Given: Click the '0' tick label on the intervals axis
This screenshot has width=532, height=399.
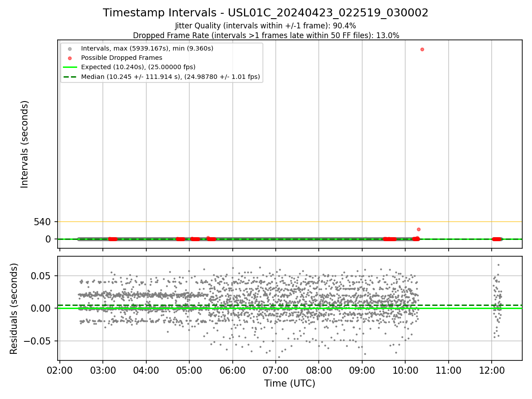Looking at the screenshot, I should tap(48, 239).
